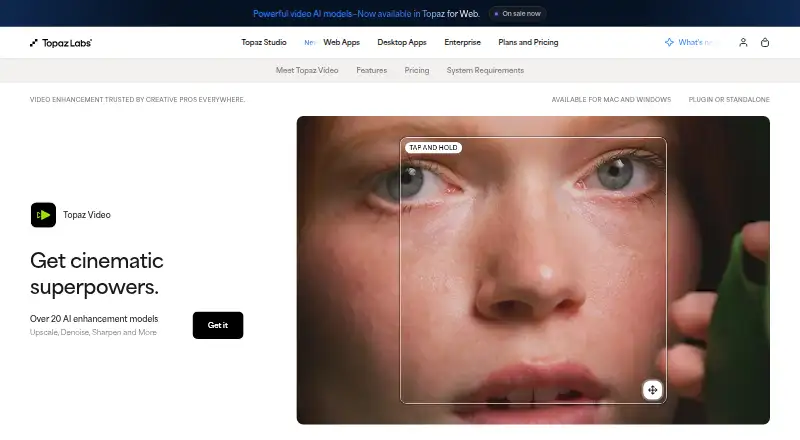Open the System Requirements section
The width and height of the screenshot is (800, 440).
click(485, 70)
